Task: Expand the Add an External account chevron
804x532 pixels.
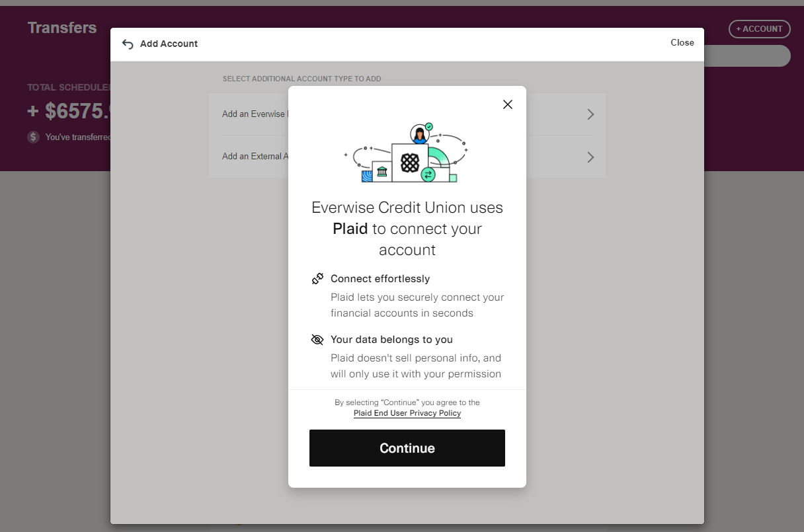Action: pos(590,157)
